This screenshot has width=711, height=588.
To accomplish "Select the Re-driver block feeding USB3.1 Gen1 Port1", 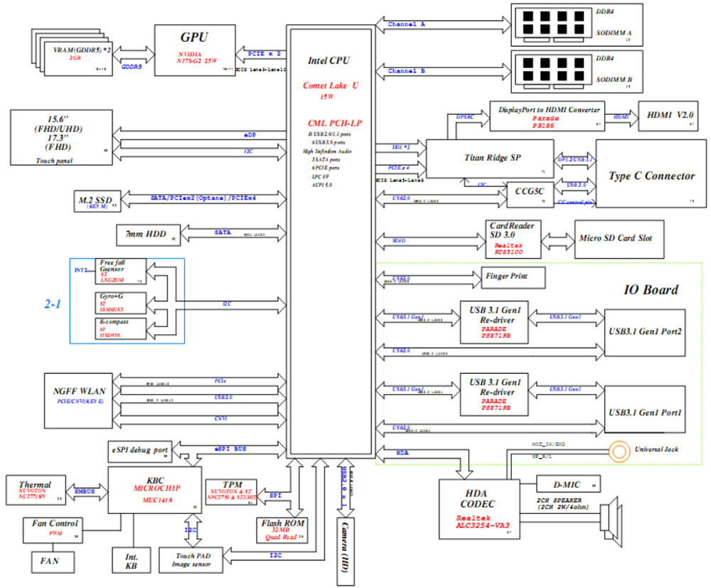I will pyautogui.click(x=494, y=395).
